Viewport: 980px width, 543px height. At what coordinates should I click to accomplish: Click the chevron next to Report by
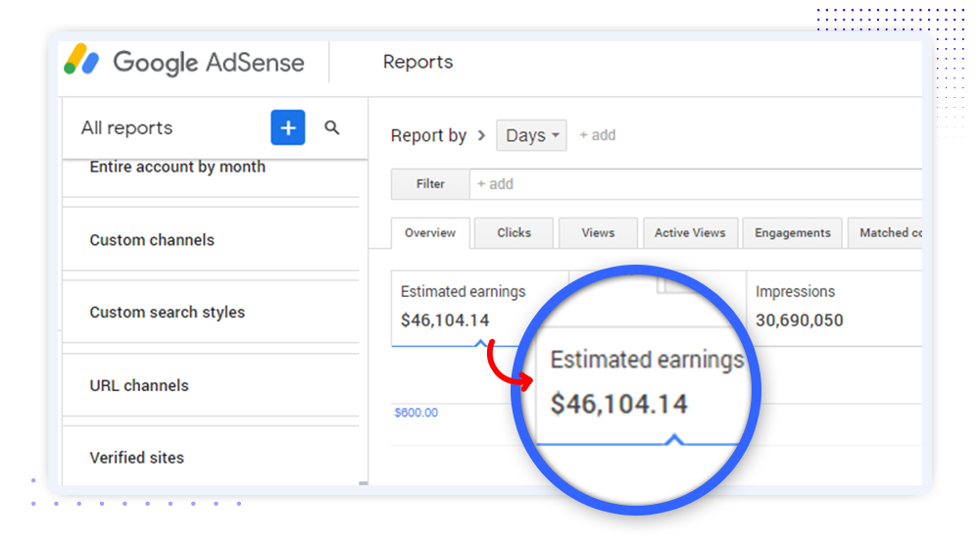480,135
